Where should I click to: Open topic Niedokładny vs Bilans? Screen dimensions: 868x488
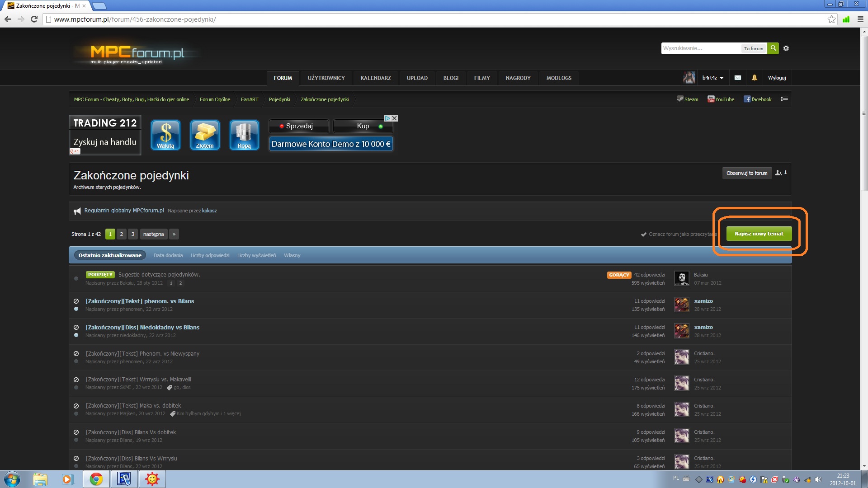(x=143, y=328)
